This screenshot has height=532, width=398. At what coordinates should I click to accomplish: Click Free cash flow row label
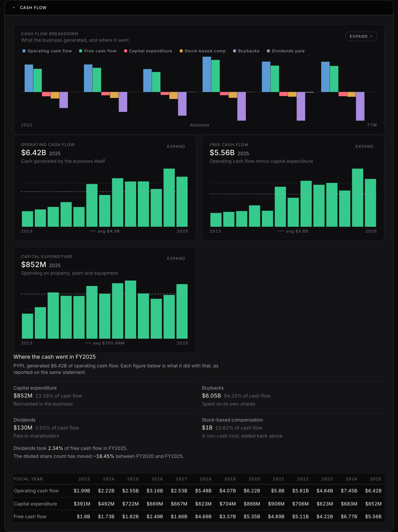tap(30, 516)
